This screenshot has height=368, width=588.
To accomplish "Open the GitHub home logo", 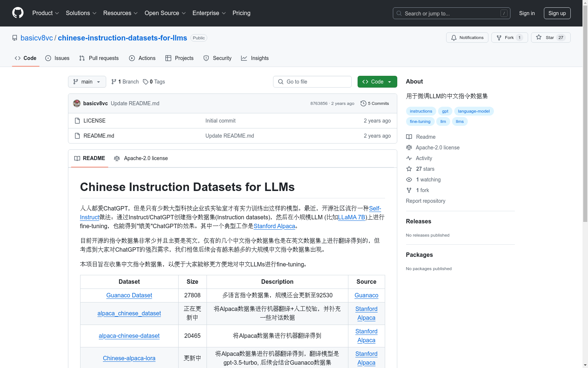I will (x=18, y=13).
